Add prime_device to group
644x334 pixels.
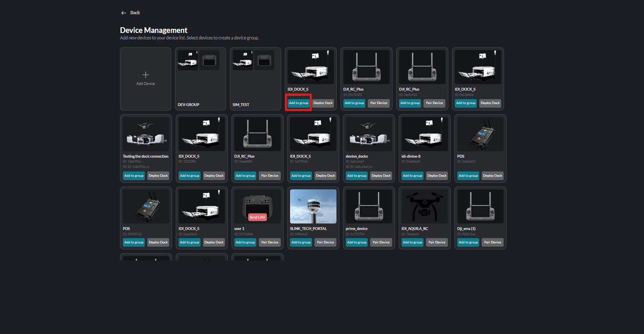click(x=357, y=243)
